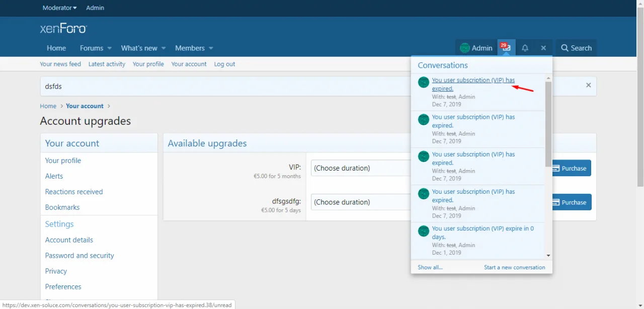644x309 pixels.
Task: Click the conversations list scrollbar down arrow
Action: (548, 256)
